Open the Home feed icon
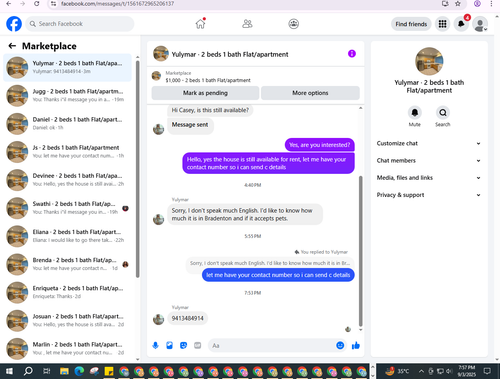Image resolution: width=500 pixels, height=379 pixels. 200,24
